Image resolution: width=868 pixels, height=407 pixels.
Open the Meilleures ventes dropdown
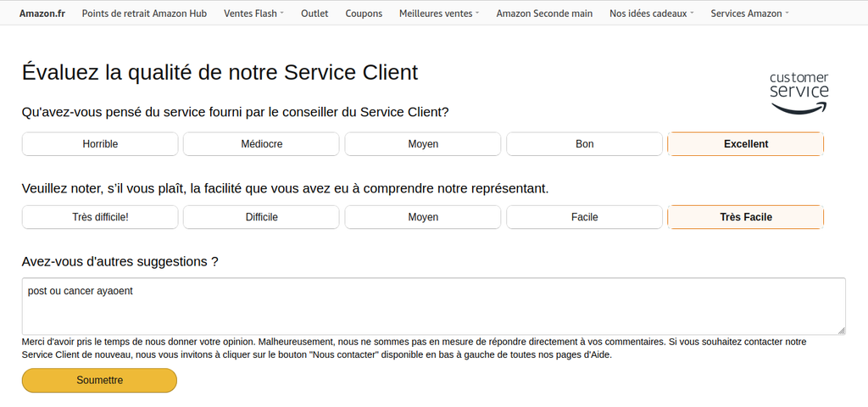coord(439,14)
